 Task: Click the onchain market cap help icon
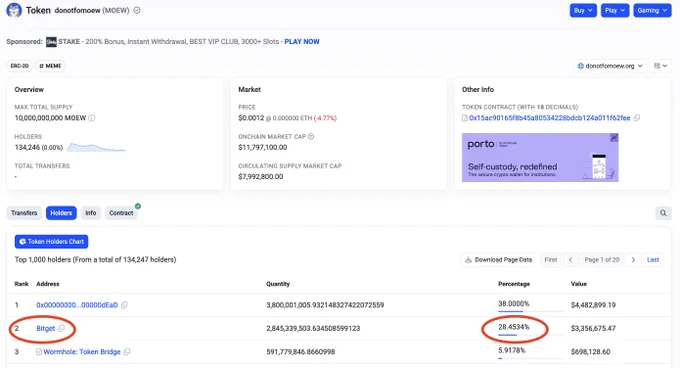(311, 137)
